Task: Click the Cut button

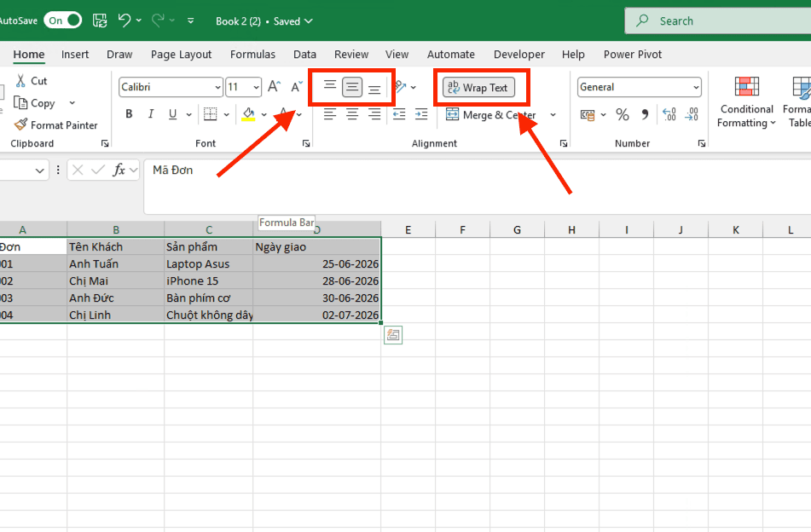Action: (31, 81)
